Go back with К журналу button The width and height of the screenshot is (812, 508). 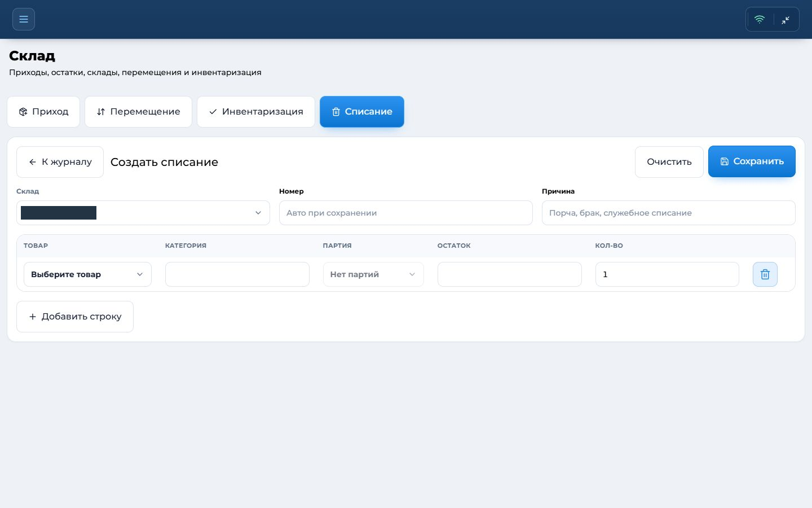tap(60, 162)
